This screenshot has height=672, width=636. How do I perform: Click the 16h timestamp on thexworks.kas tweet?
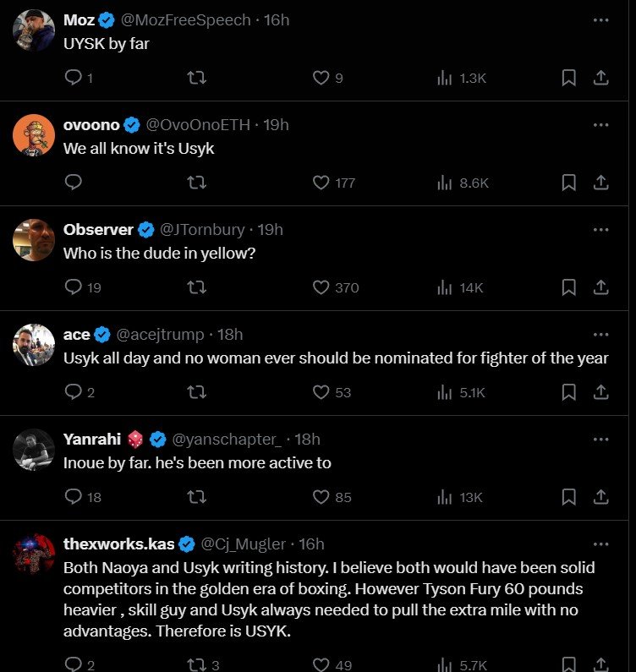311,544
